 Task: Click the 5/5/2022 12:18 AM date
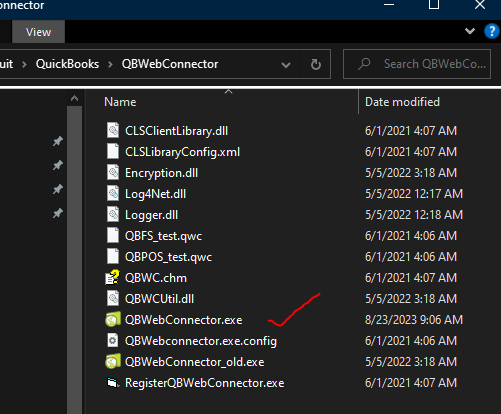[x=414, y=215]
